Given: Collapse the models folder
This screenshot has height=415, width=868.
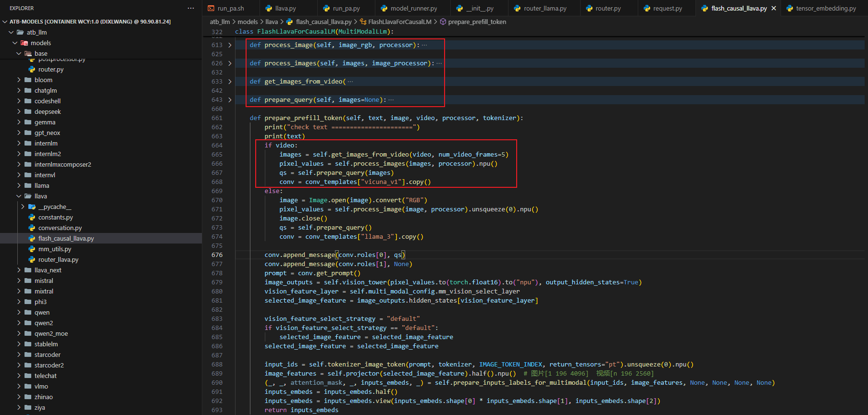Looking at the screenshot, I should [x=15, y=43].
